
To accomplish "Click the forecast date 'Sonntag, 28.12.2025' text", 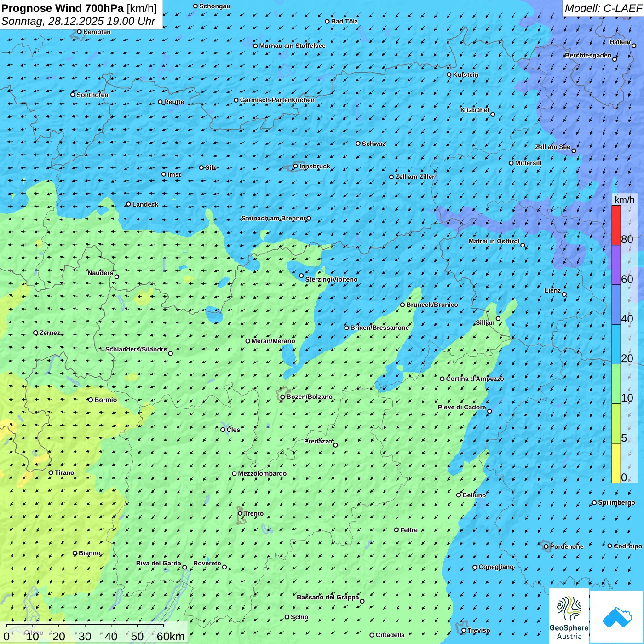I will coord(52,22).
